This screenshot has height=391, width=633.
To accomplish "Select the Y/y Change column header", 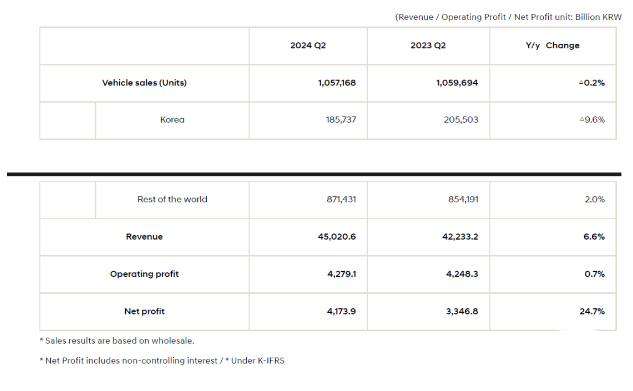I will tap(552, 45).
